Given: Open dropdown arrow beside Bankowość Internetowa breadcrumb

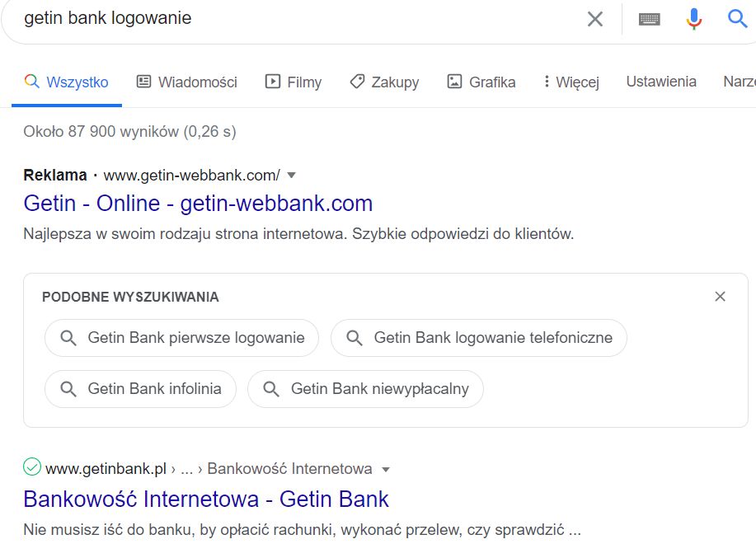Looking at the screenshot, I should pyautogui.click(x=385, y=469).
